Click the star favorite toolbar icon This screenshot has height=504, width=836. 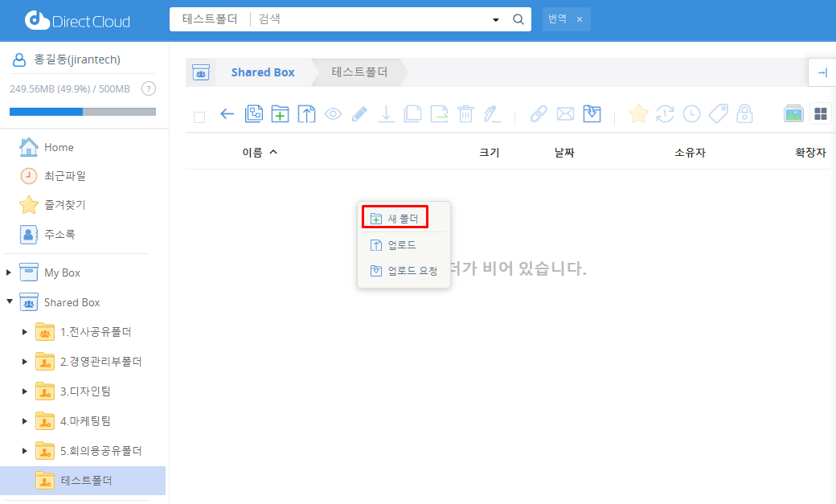pyautogui.click(x=638, y=114)
